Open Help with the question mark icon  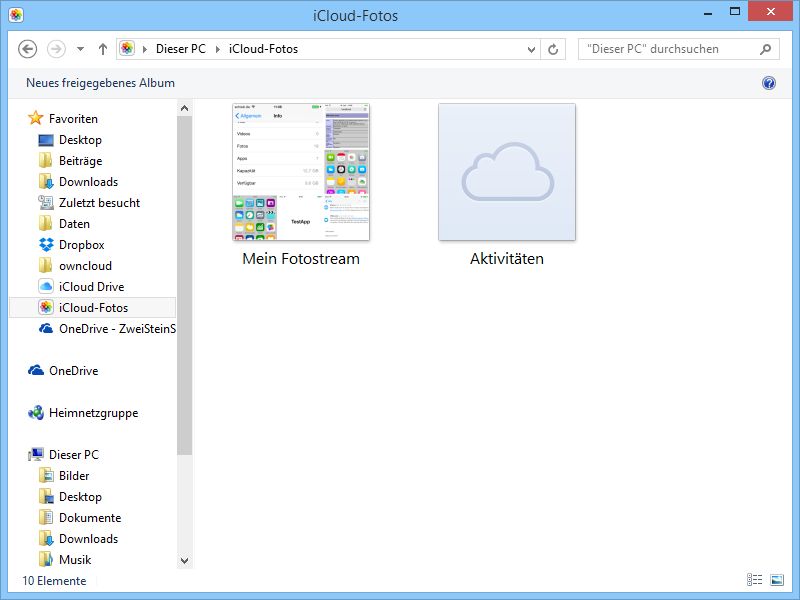(769, 83)
